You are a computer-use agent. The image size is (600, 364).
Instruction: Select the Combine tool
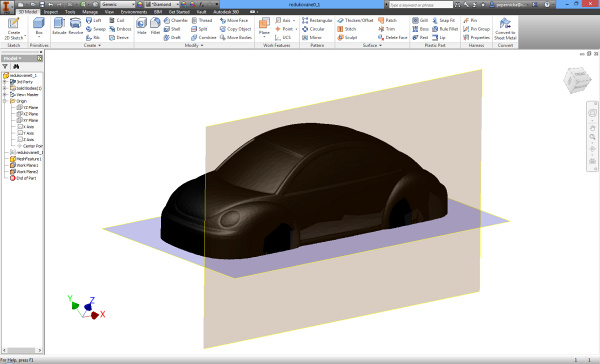[204, 38]
